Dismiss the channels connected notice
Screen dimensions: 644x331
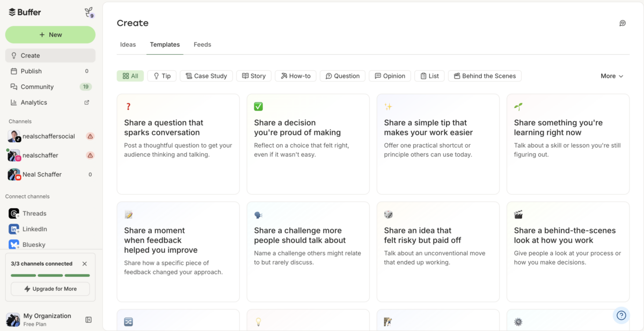(x=84, y=263)
